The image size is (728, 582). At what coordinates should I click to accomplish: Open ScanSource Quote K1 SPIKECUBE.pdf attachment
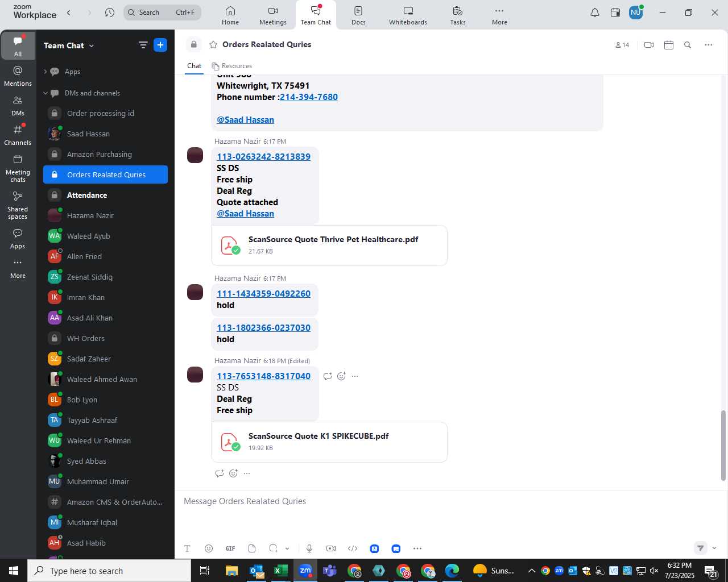pos(329,442)
